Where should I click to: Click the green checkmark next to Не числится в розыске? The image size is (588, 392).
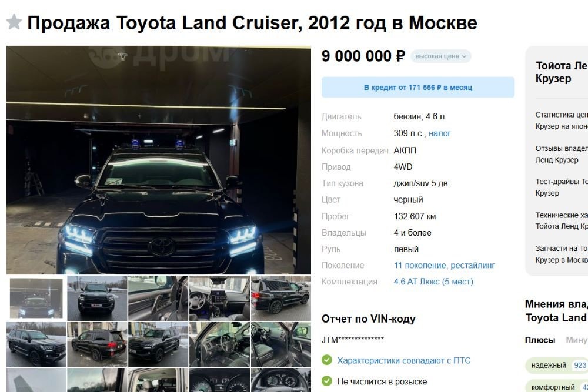(x=326, y=381)
